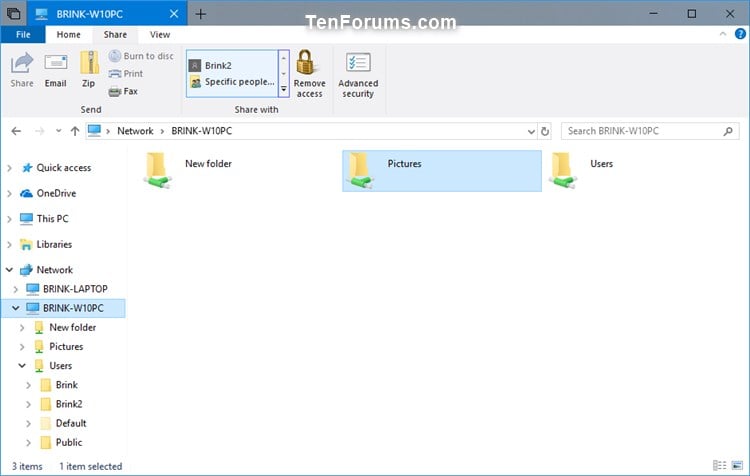This screenshot has width=750, height=476.
Task: Select Brink2 folder in sidebar
Action: 69,404
